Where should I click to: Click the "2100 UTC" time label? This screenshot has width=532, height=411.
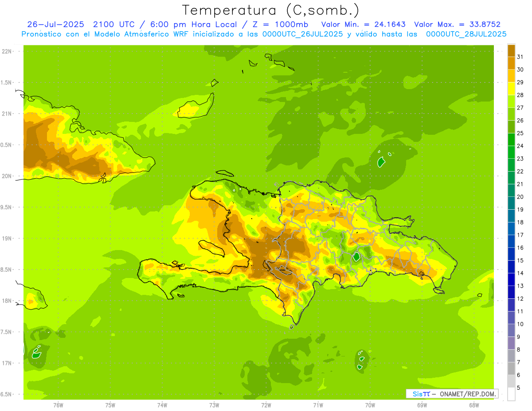(x=113, y=24)
